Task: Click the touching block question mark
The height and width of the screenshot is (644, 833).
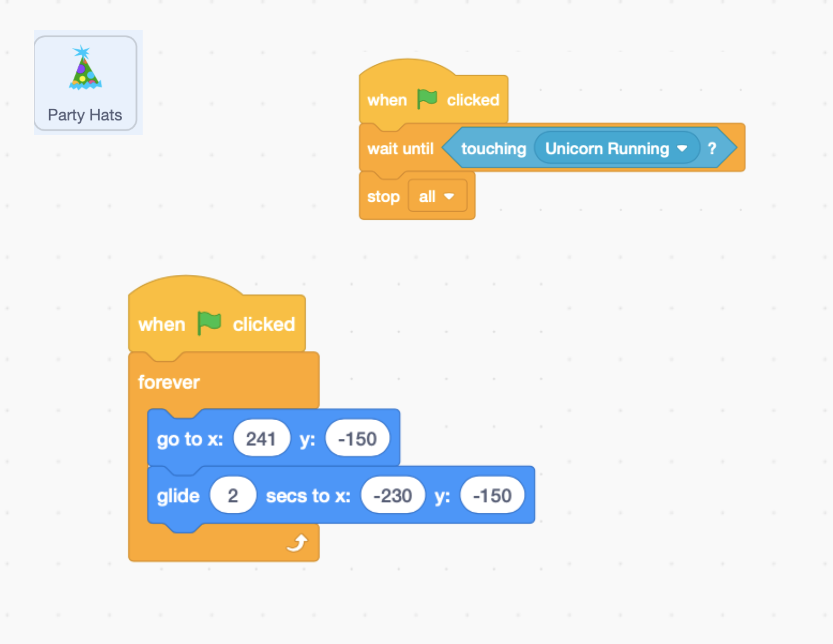Action: pyautogui.click(x=711, y=148)
